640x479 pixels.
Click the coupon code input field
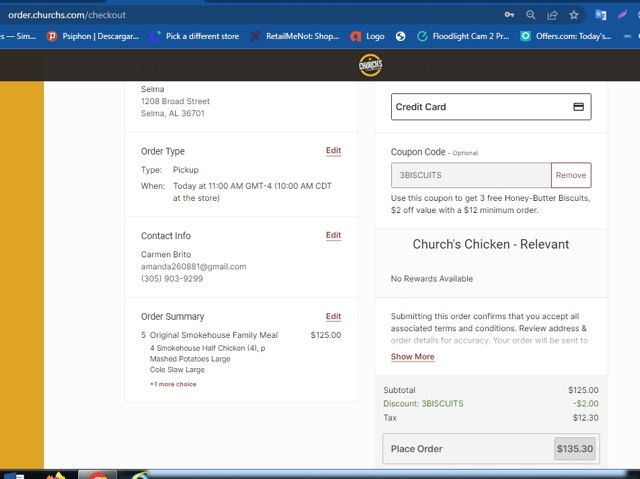[x=471, y=175]
